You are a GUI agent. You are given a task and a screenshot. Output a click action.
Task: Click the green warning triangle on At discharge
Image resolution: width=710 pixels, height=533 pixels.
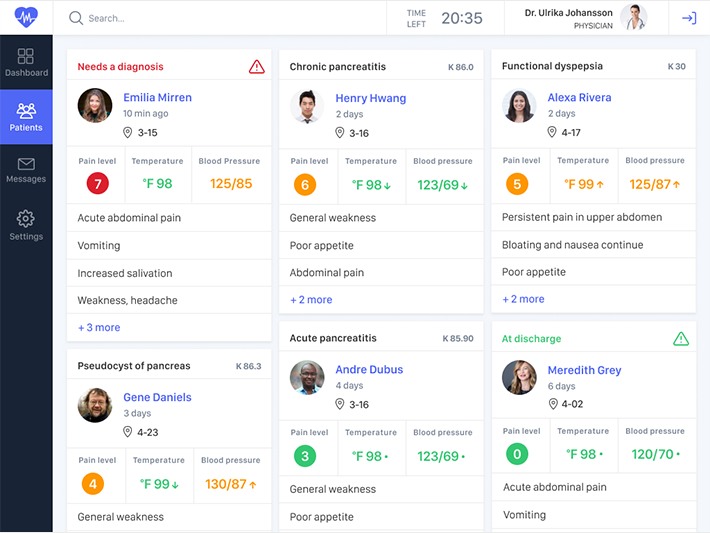[x=681, y=339]
